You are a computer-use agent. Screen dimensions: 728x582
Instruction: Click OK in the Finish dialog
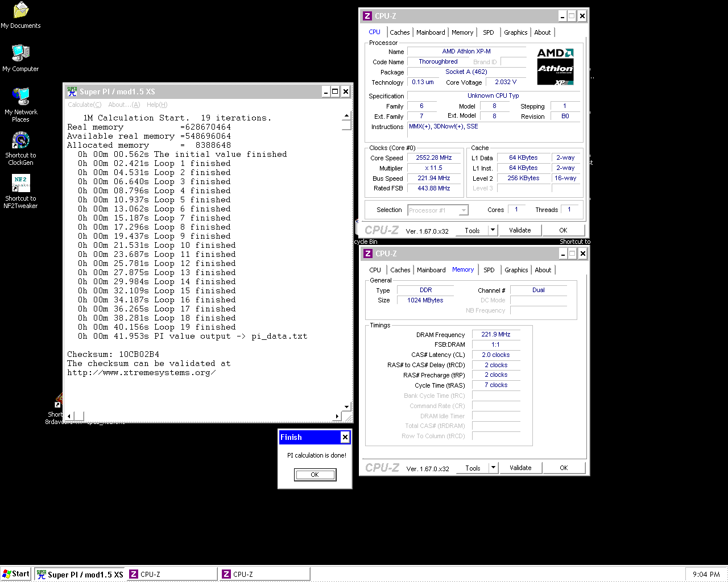pos(315,475)
